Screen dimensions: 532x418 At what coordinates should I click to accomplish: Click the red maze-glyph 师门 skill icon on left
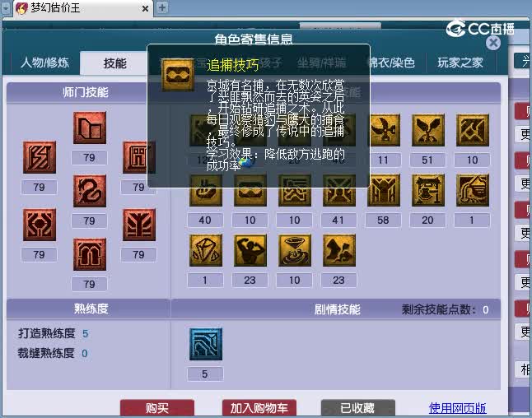pyautogui.click(x=40, y=157)
